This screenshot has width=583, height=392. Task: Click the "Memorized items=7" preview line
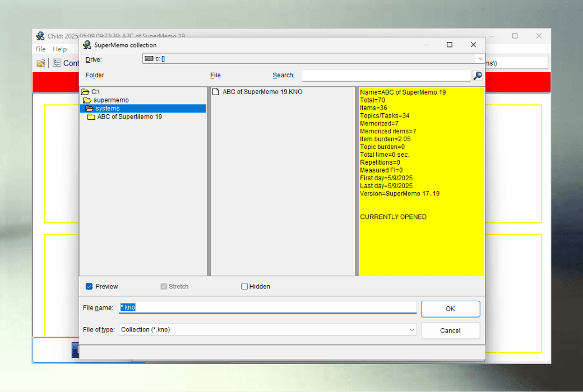[x=388, y=131]
